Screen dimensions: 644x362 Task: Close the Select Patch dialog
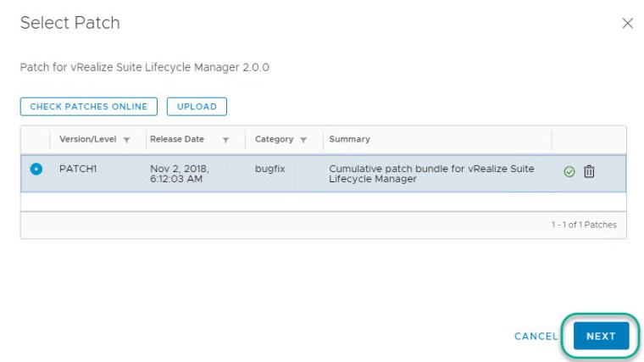pos(627,24)
